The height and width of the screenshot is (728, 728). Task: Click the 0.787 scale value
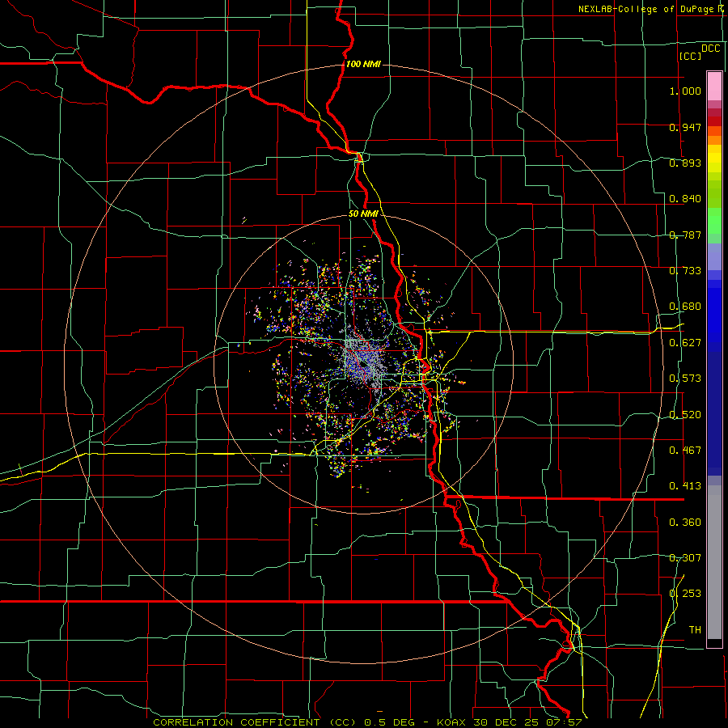click(685, 235)
